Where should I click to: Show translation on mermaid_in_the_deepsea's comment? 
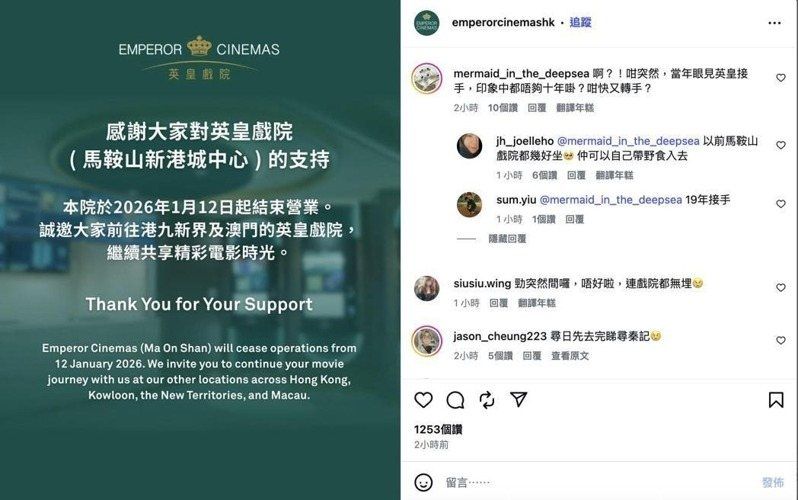pos(575,108)
